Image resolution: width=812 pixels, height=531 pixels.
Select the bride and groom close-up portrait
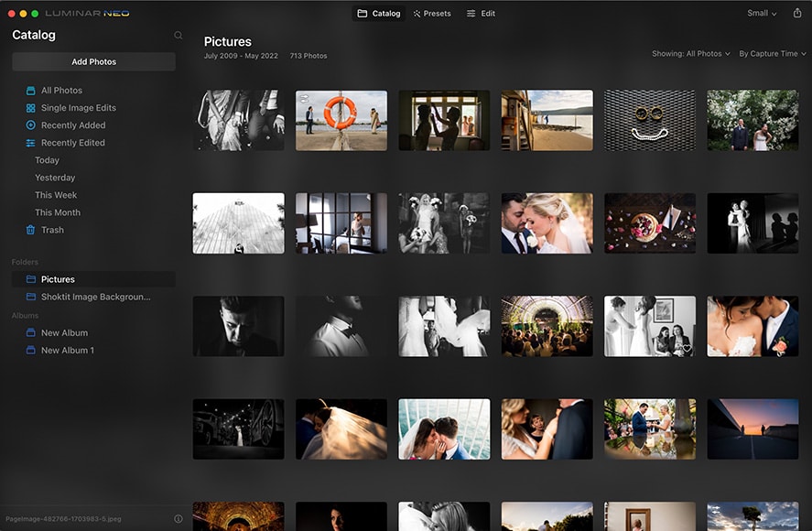click(x=547, y=223)
